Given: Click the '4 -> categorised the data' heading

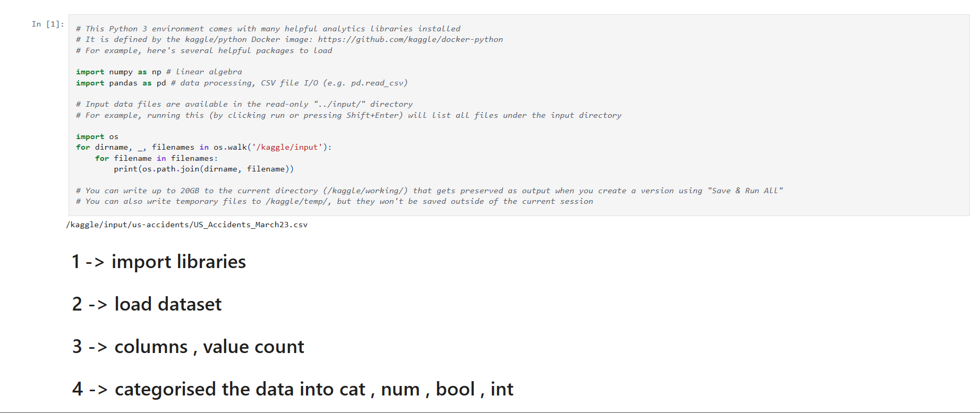Looking at the screenshot, I should point(293,389).
